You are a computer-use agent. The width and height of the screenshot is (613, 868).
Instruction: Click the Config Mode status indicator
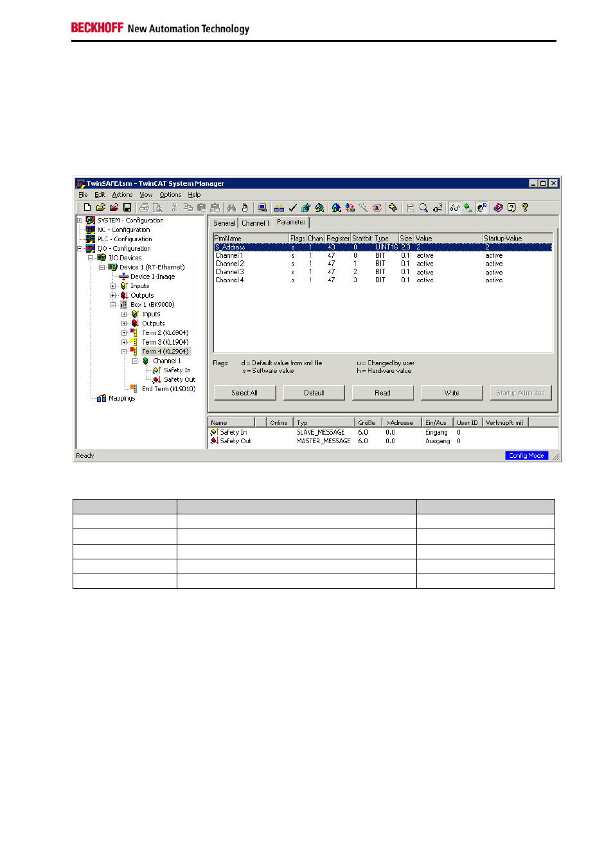click(x=527, y=456)
